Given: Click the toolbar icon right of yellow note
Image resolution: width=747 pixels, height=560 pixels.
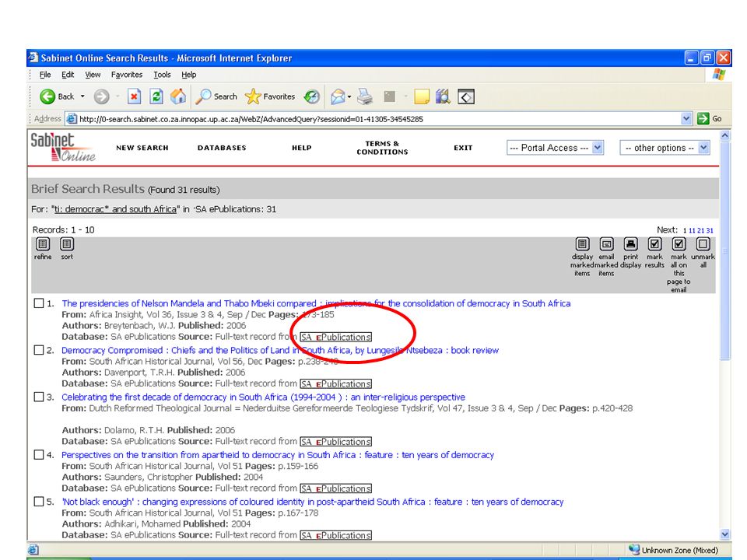Looking at the screenshot, I should pos(443,96).
